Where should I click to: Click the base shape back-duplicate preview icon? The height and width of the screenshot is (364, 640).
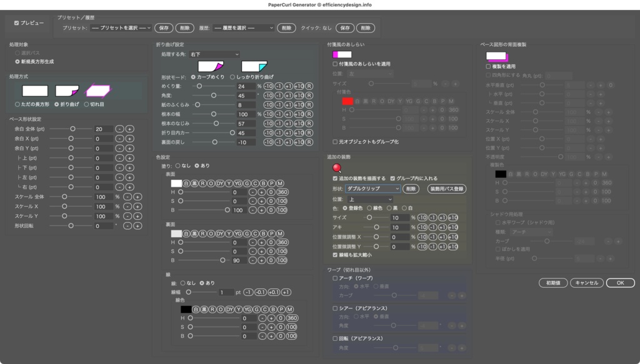click(x=496, y=56)
